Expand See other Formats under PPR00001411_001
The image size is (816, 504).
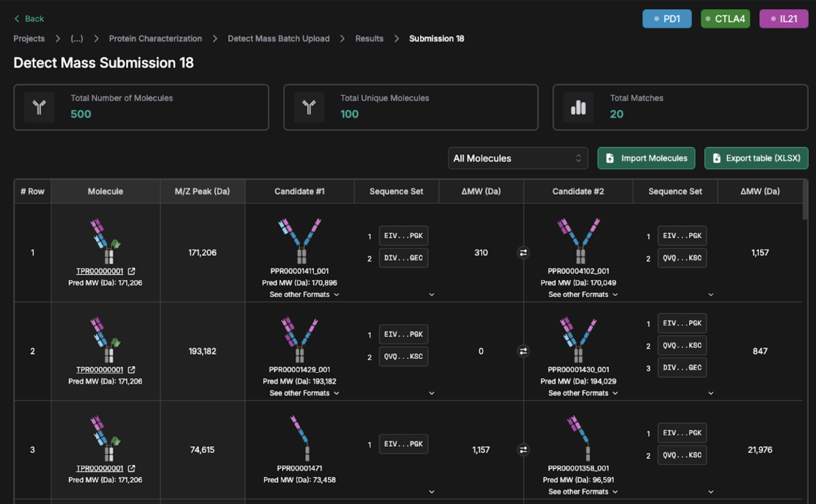(304, 295)
